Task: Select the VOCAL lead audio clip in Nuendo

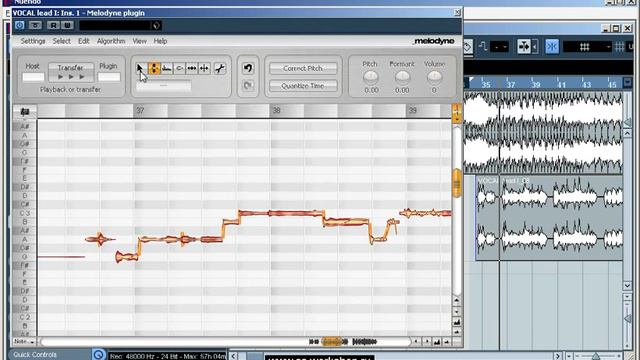Action: pos(549,218)
